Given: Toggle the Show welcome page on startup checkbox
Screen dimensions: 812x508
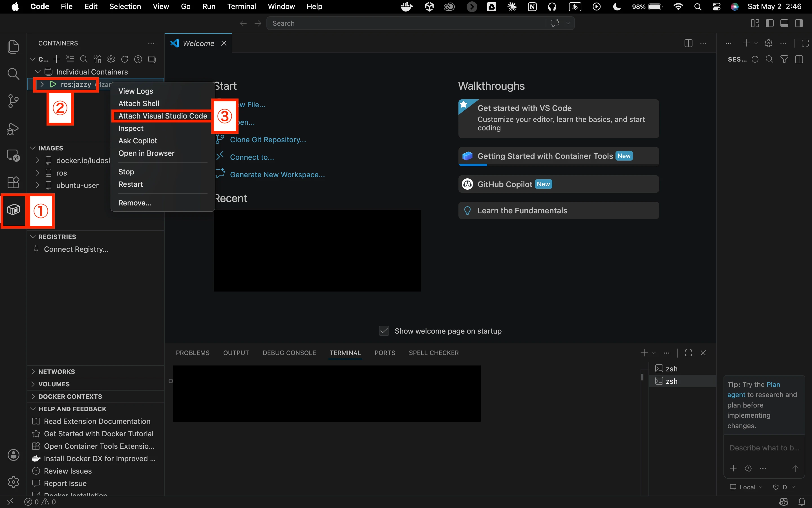Looking at the screenshot, I should (384, 331).
